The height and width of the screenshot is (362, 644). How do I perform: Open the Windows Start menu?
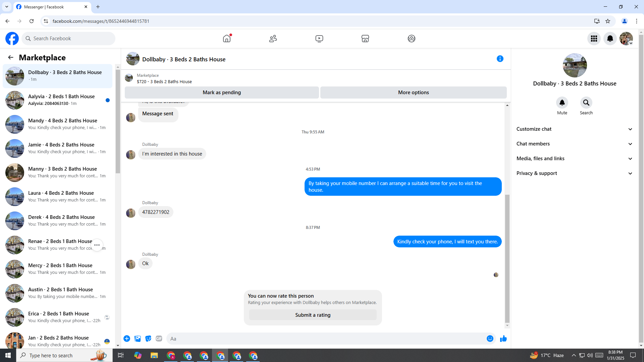click(x=8, y=355)
